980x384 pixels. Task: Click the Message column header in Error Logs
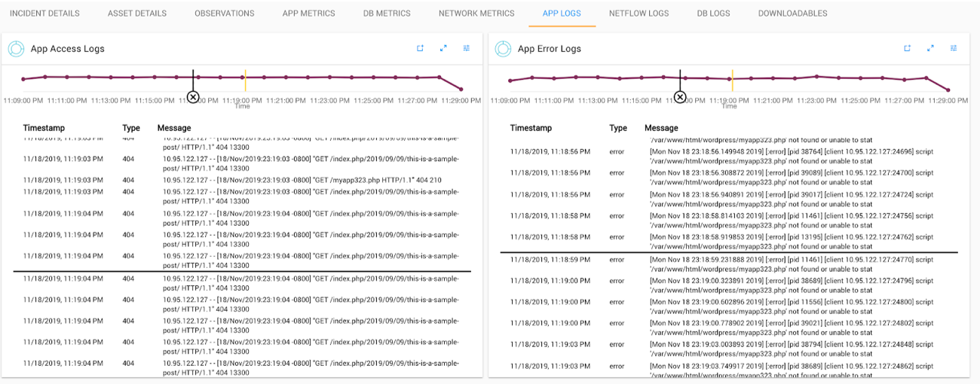tap(661, 128)
